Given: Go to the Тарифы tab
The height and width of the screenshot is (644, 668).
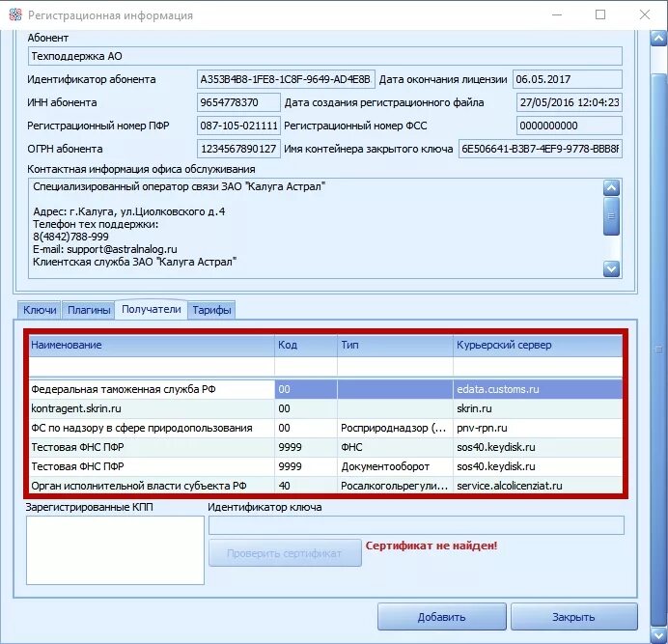Looking at the screenshot, I should pyautogui.click(x=211, y=310).
